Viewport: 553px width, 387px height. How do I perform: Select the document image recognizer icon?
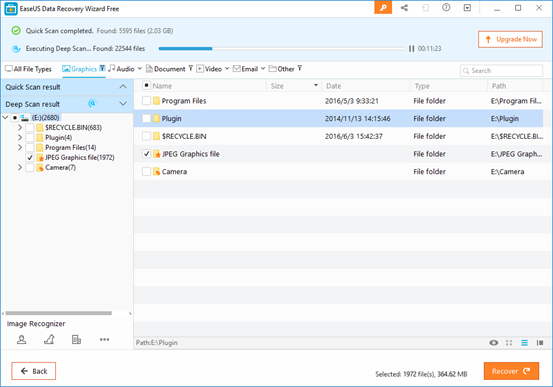point(76,339)
